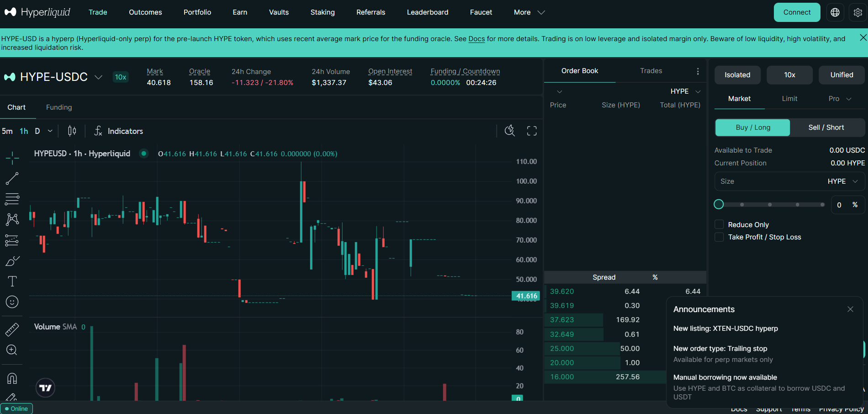Select the ruler measure tool
This screenshot has width=868, height=414.
tap(12, 329)
